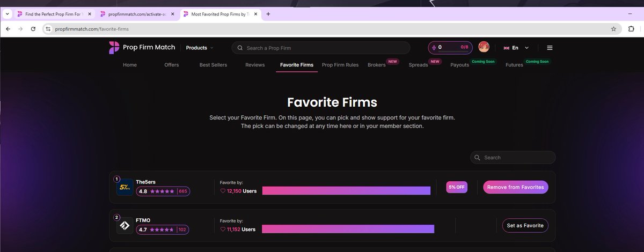Expand the En language dropdown
Image resolution: width=644 pixels, height=252 pixels.
521,48
